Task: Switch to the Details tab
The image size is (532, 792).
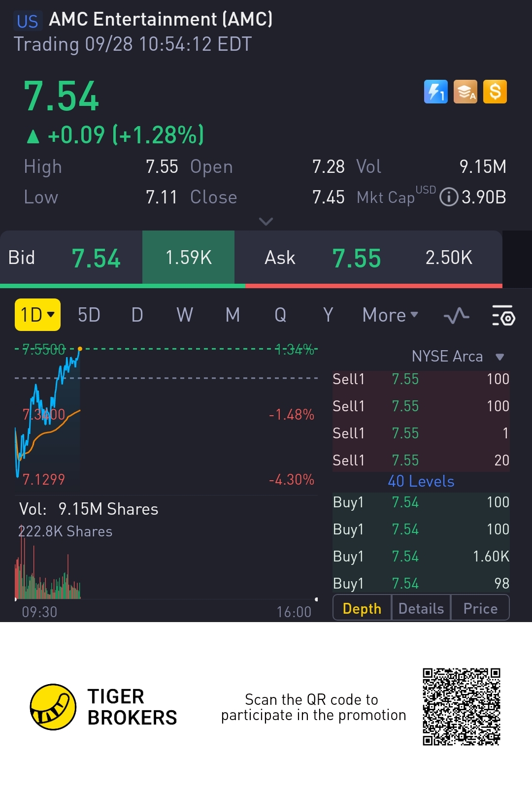Action: click(421, 608)
